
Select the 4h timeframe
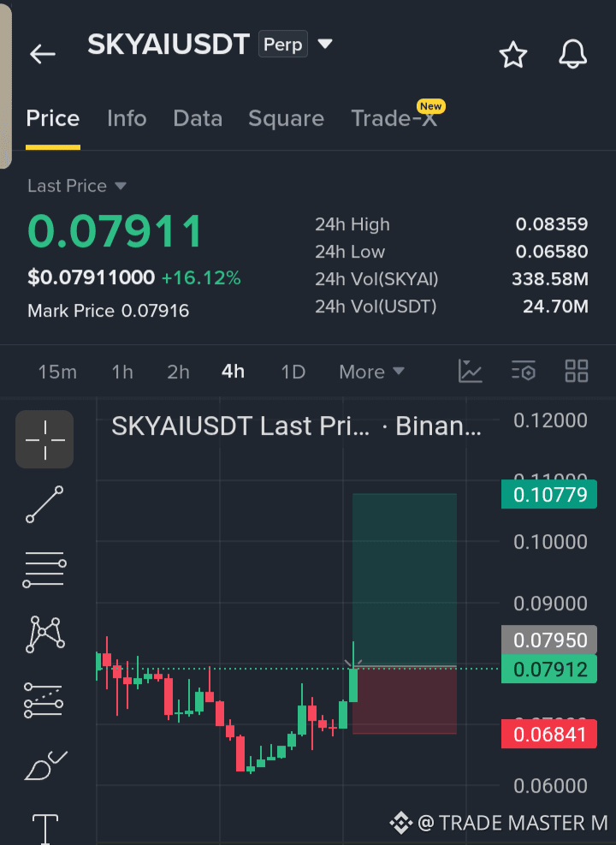click(234, 372)
